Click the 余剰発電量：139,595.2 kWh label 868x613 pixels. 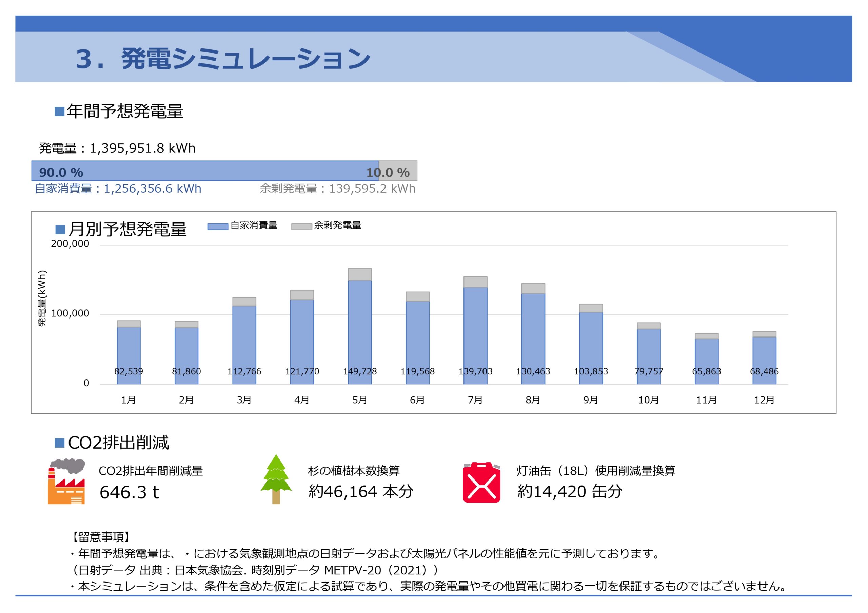pyautogui.click(x=337, y=189)
